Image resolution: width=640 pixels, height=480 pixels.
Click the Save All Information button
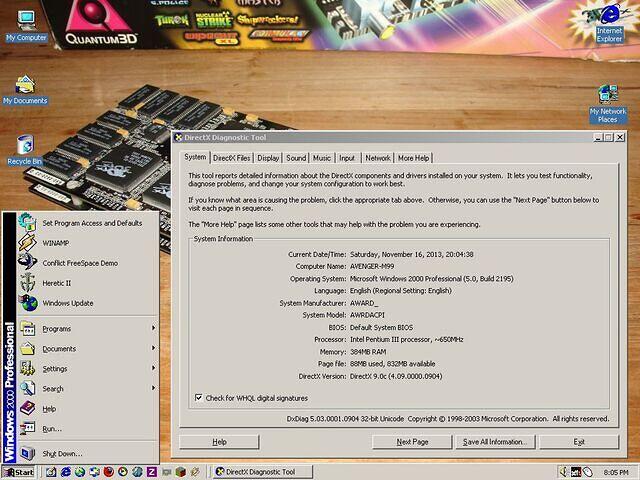(x=494, y=441)
